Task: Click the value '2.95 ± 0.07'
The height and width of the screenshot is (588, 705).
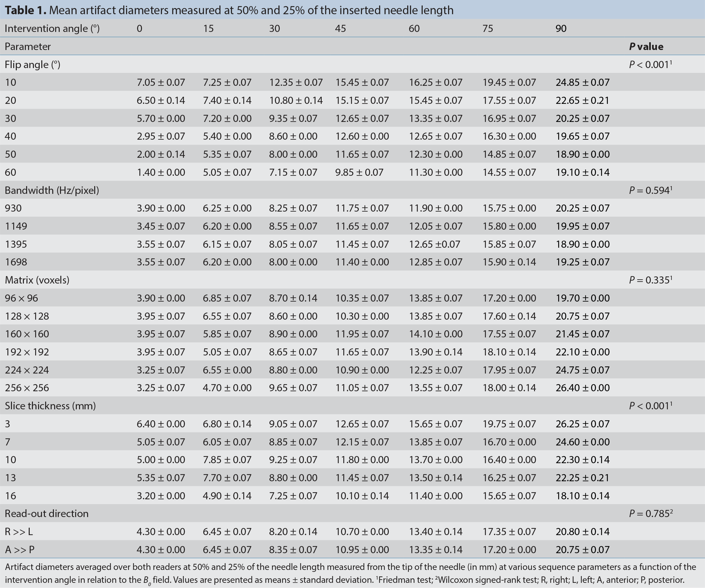Action: point(161,136)
